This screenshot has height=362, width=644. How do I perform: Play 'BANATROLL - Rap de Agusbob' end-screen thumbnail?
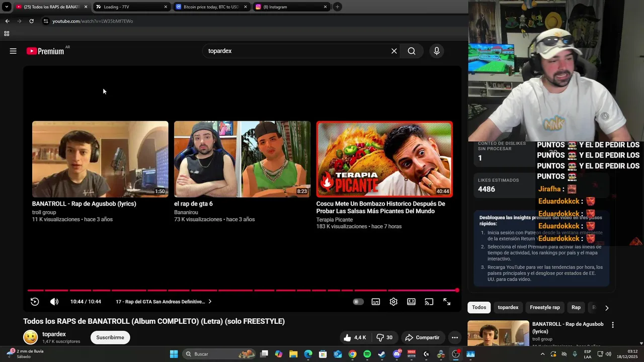point(100,159)
